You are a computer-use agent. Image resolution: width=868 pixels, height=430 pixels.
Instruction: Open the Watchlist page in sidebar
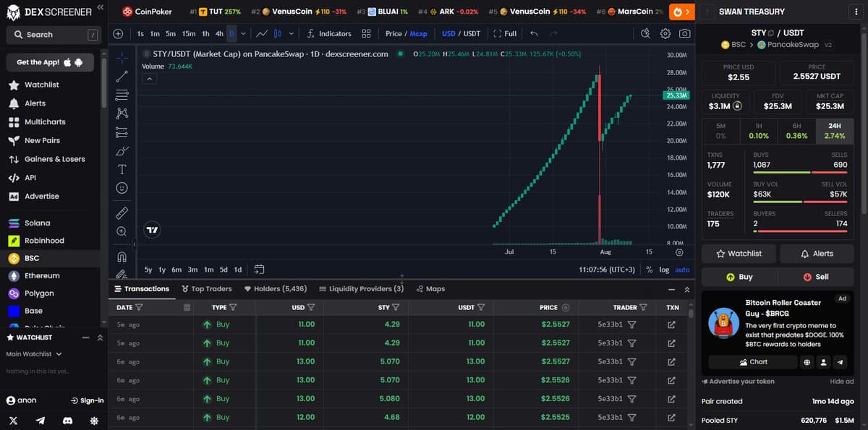click(42, 85)
